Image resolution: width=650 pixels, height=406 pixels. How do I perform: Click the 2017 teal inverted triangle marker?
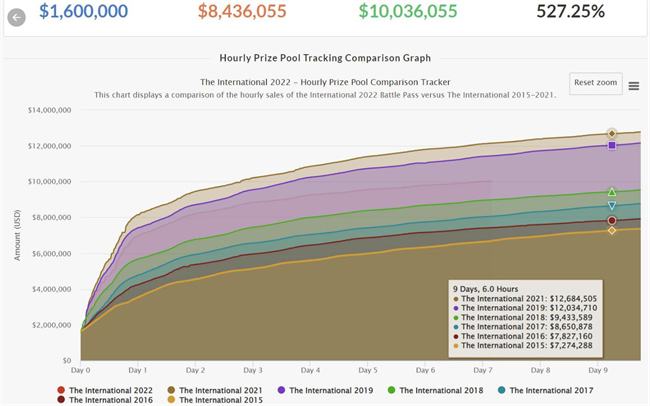pos(611,205)
